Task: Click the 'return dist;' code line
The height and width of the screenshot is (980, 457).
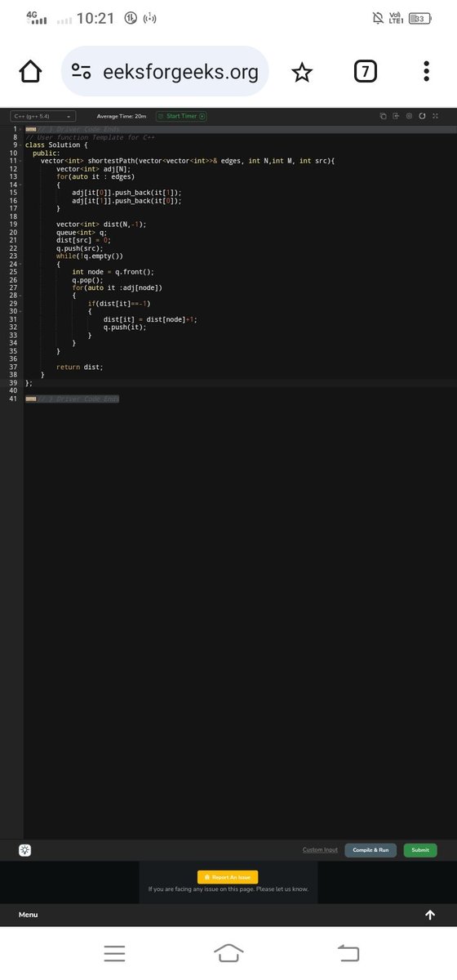Action: 80,367
